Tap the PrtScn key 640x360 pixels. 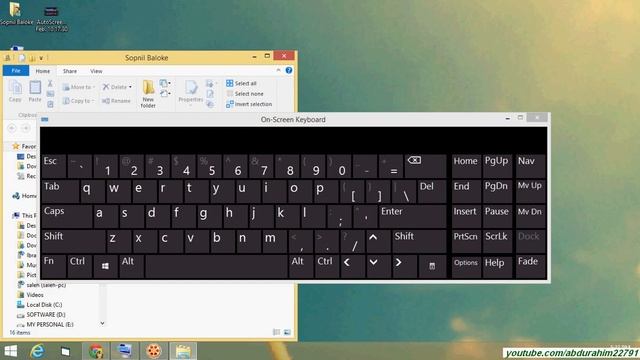466,241
